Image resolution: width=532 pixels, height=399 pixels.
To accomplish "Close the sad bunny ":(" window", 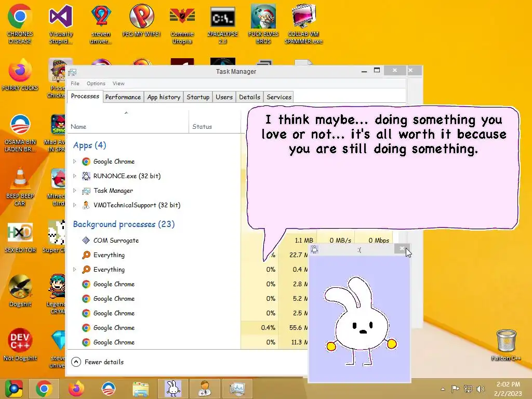I will point(402,249).
